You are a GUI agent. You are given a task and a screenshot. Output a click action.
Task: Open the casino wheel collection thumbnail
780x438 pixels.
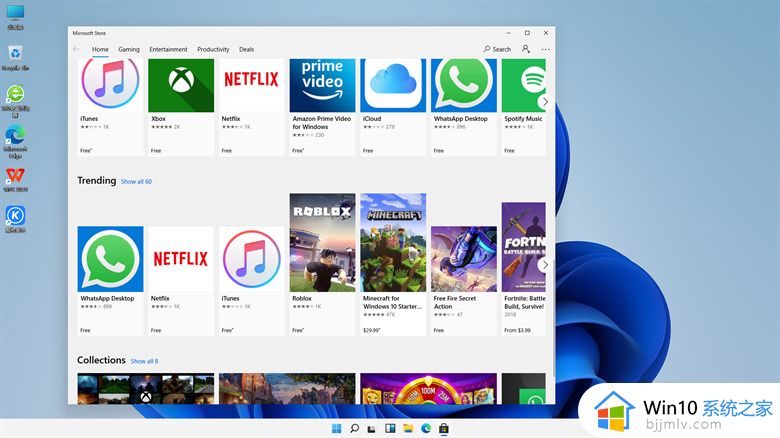coord(428,389)
